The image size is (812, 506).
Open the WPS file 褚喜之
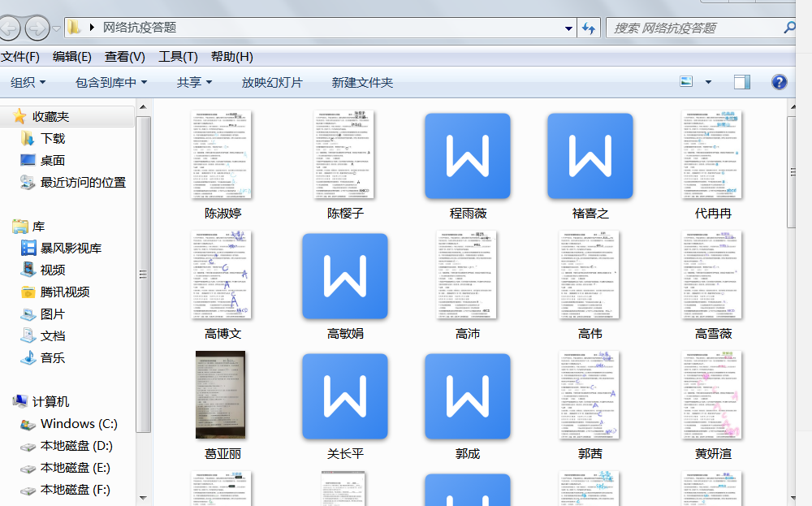[590, 156]
